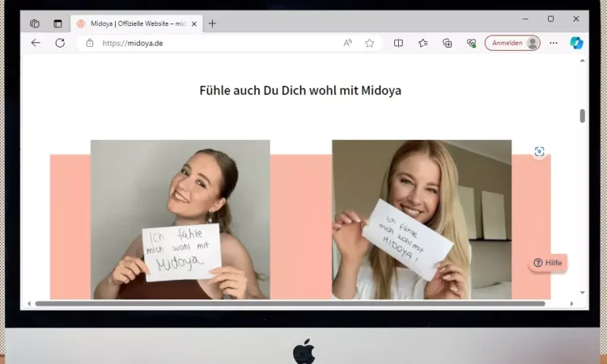Activate the read aloud icon

pos(348,43)
